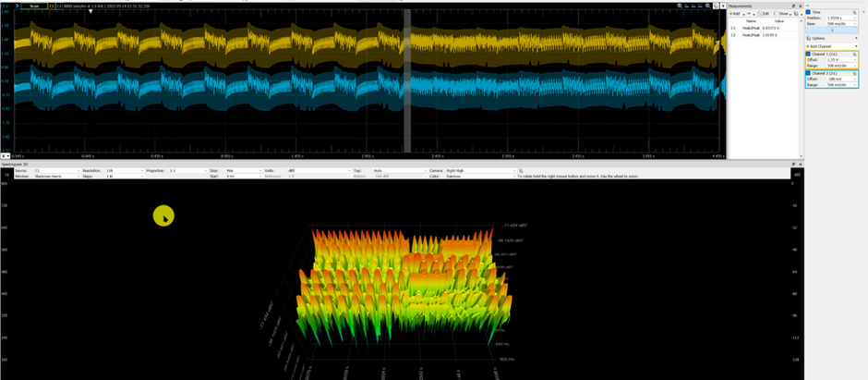Open Channel 1 gear settings
Viewport: 868px width, 380px height.
tap(855, 55)
